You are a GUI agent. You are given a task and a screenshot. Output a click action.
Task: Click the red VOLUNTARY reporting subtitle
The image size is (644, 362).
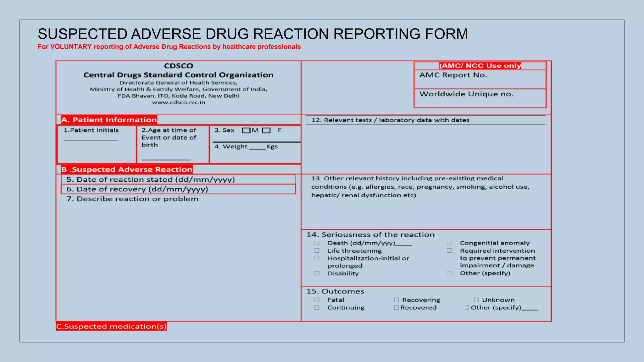pyautogui.click(x=169, y=47)
